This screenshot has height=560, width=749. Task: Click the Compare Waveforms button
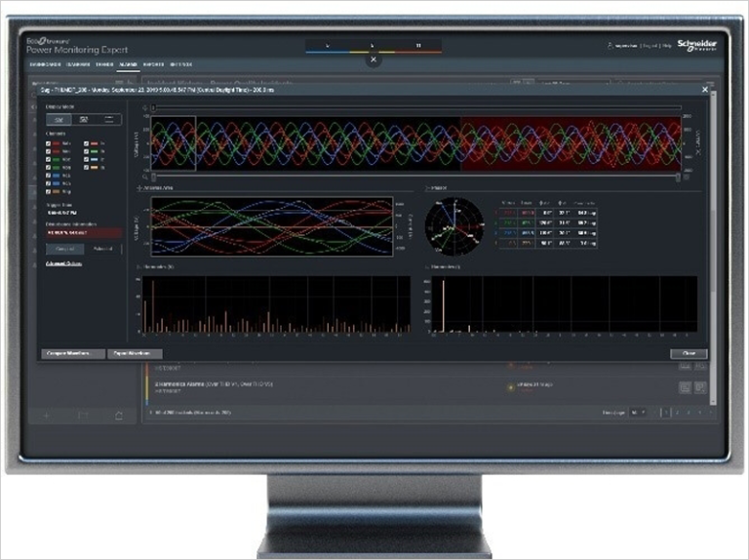[x=72, y=353]
